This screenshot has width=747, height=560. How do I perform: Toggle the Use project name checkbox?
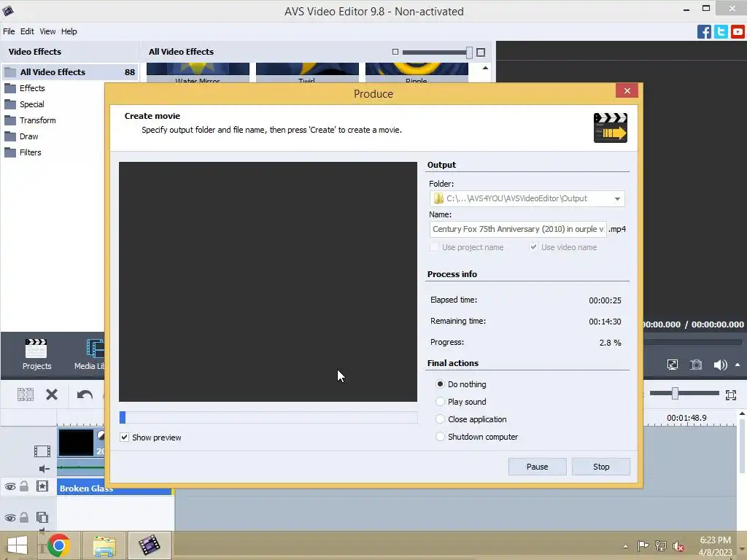(x=434, y=247)
